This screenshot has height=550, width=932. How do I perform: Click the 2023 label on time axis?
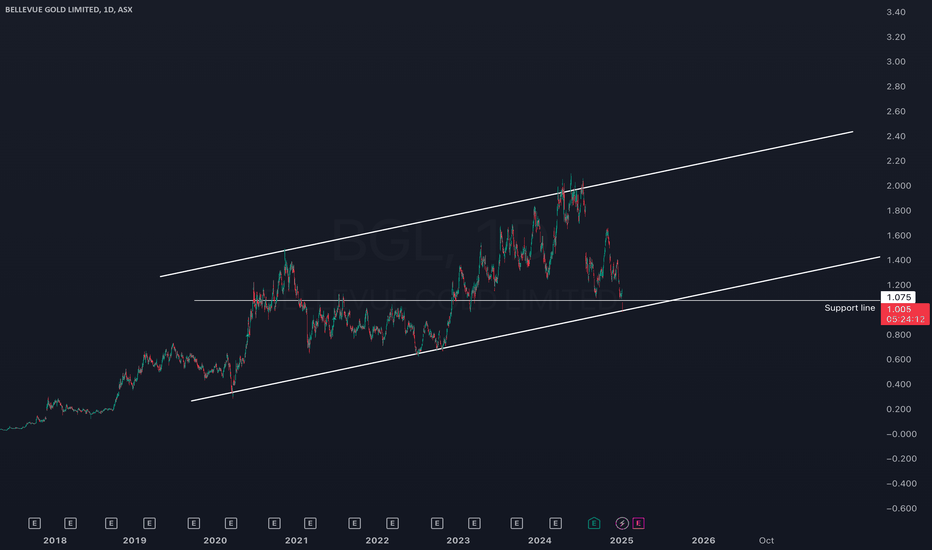pyautogui.click(x=458, y=540)
